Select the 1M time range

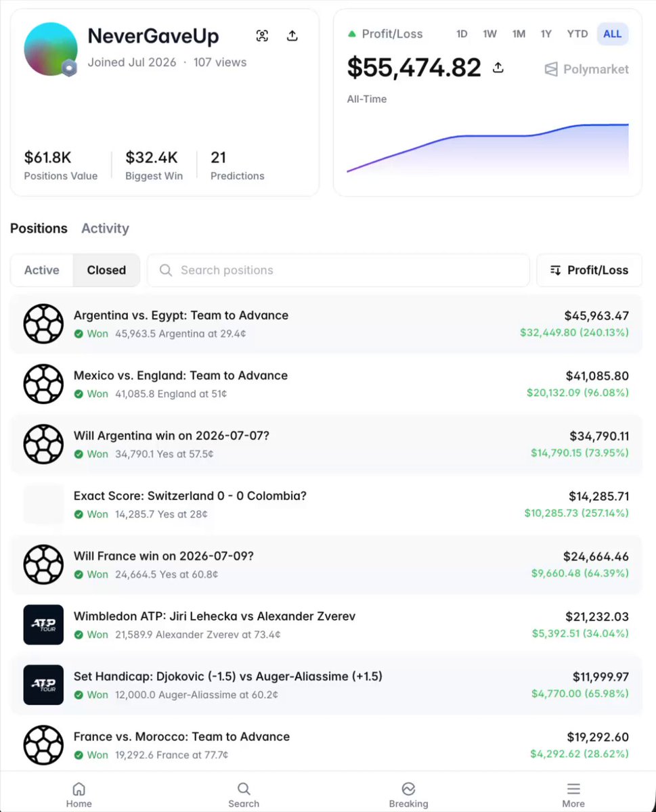519,34
